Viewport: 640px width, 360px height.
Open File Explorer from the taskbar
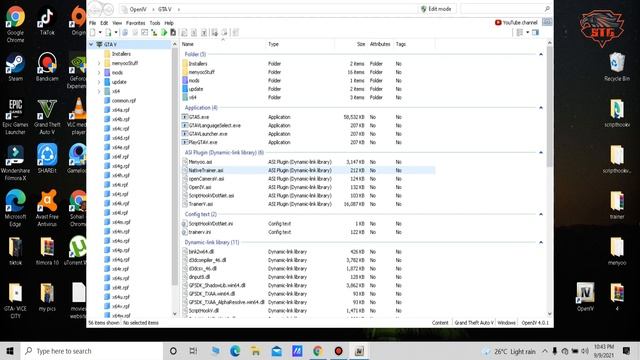[256, 351]
